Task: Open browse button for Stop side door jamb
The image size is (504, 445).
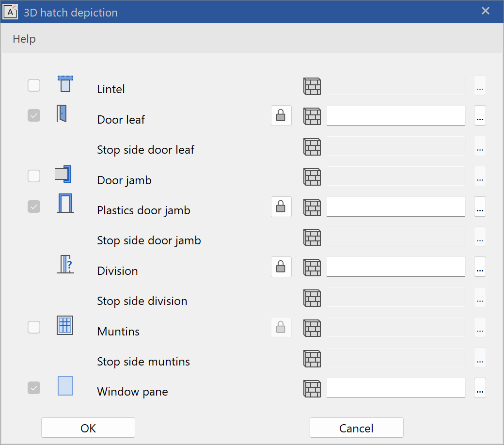Action: [x=480, y=237]
